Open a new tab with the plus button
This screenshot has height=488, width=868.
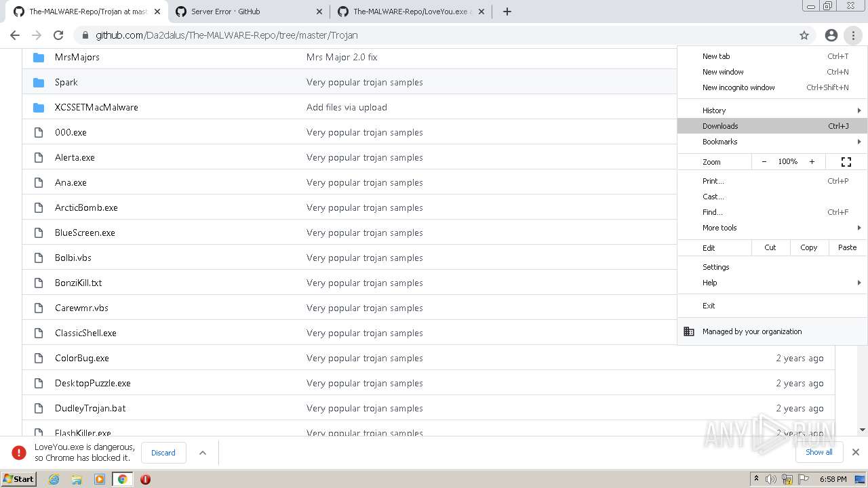(507, 12)
